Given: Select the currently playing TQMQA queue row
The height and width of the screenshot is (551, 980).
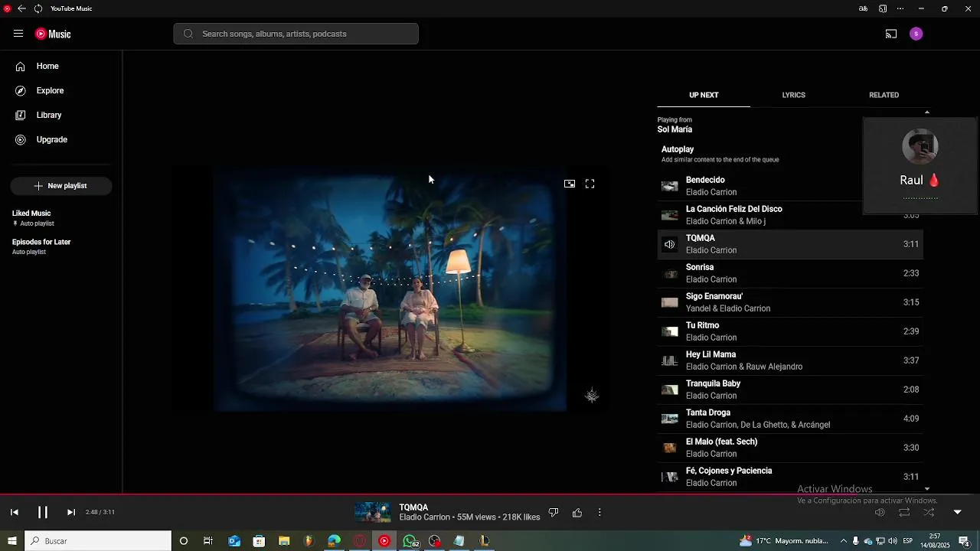Looking at the screenshot, I should pyautogui.click(x=790, y=244).
